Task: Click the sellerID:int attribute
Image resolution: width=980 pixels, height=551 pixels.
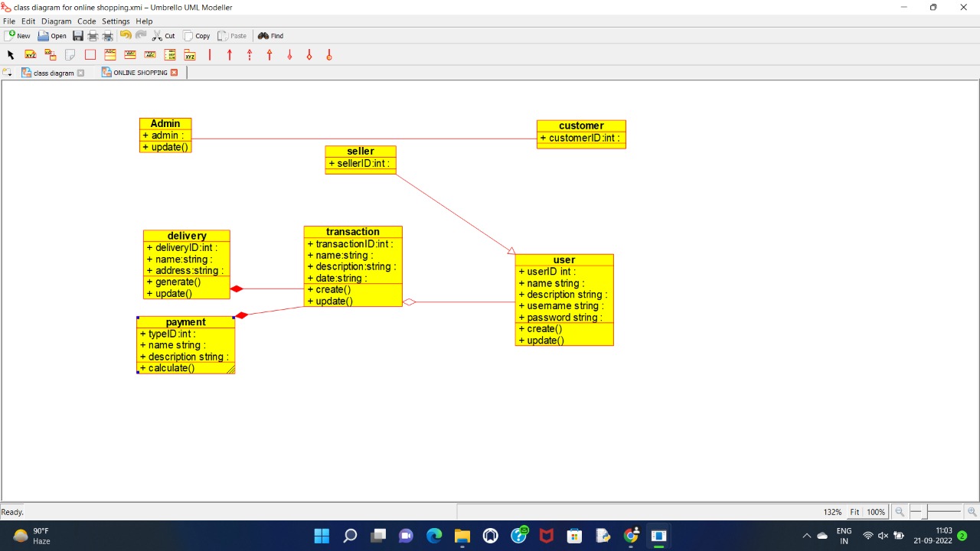Action: (359, 164)
